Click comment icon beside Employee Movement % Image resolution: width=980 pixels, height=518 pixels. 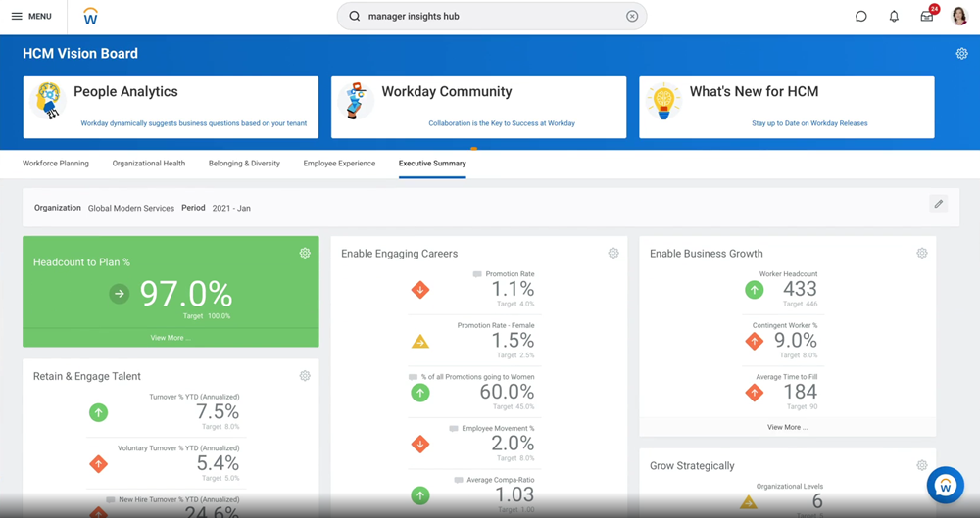pos(454,429)
